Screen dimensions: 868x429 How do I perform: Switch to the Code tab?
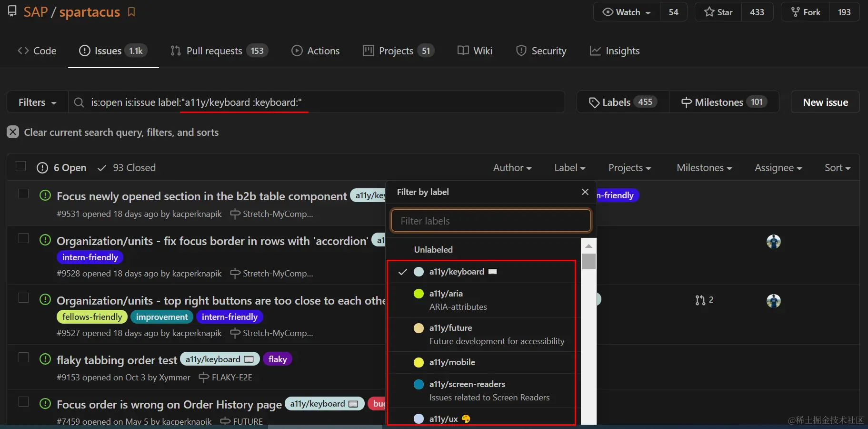point(37,51)
